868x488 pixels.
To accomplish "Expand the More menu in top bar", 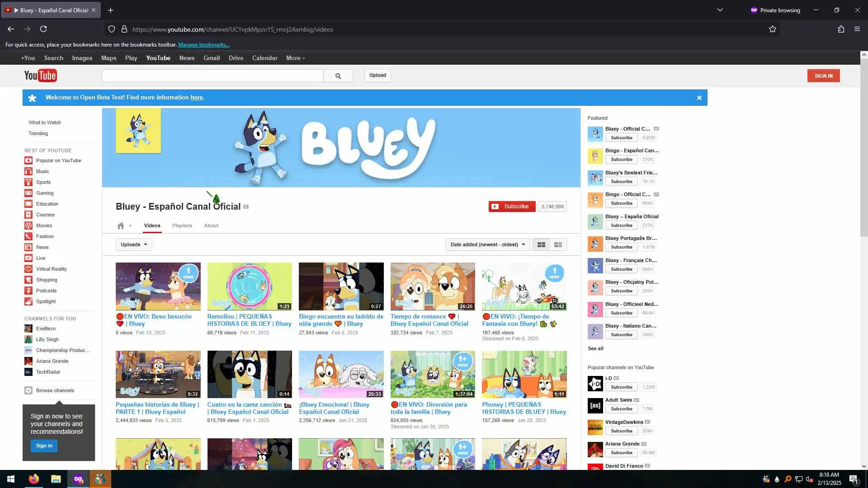I will (x=295, y=58).
